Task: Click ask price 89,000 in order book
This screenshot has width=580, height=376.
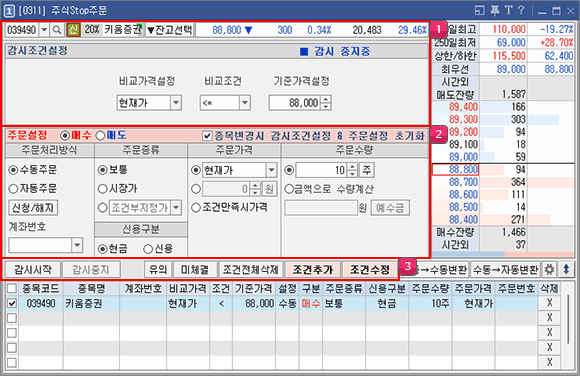Action: point(463,157)
